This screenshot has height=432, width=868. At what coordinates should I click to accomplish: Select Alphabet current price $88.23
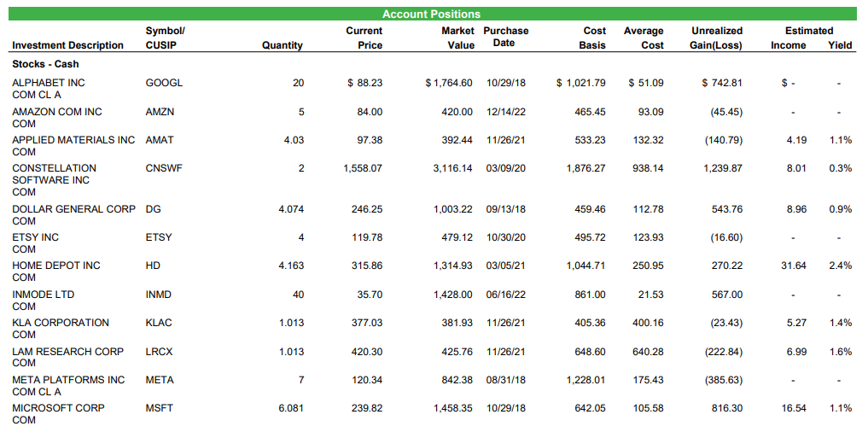click(364, 83)
